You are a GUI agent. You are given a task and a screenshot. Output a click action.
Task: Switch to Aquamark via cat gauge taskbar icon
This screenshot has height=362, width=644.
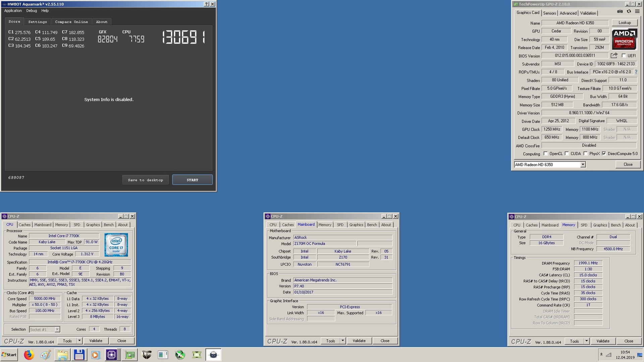(x=213, y=355)
